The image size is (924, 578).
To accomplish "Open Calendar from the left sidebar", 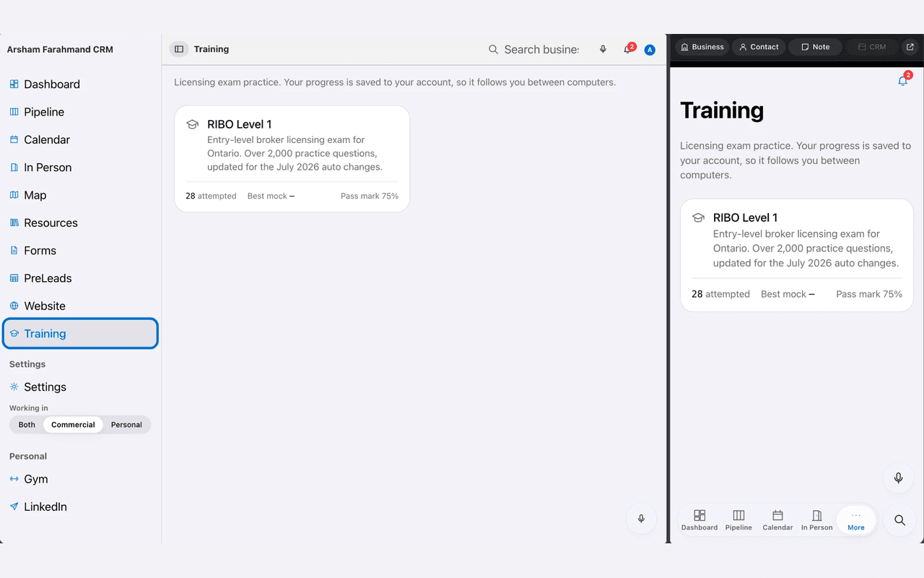I will [80, 139].
